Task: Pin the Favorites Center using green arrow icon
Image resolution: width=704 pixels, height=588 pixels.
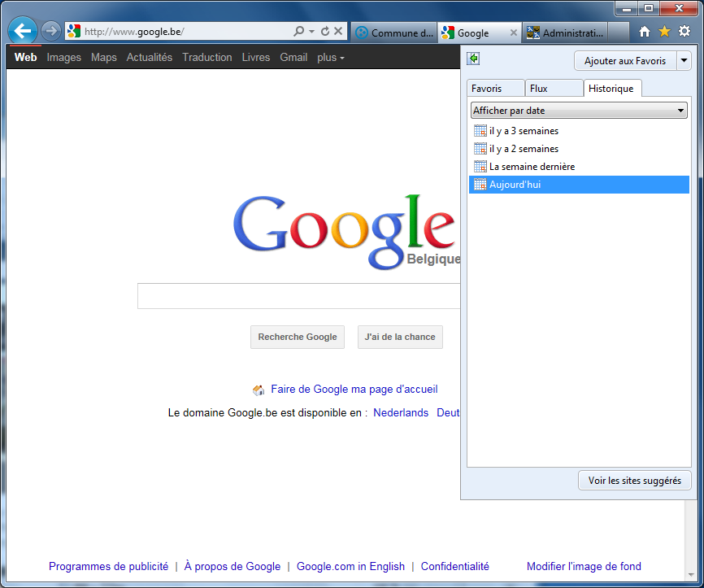Action: click(x=474, y=59)
